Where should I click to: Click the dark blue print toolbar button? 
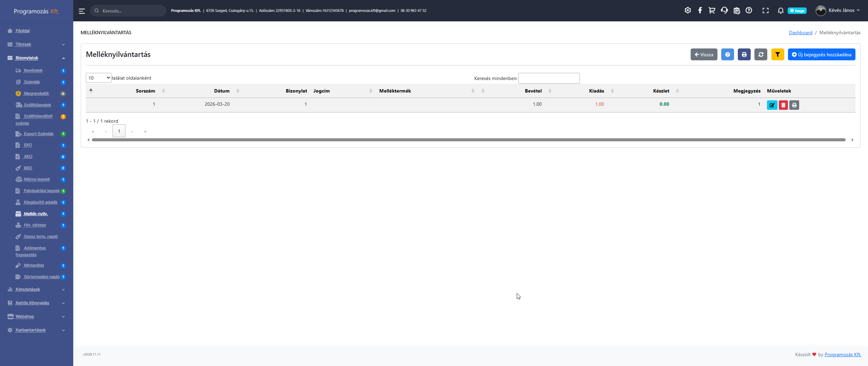[744, 55]
